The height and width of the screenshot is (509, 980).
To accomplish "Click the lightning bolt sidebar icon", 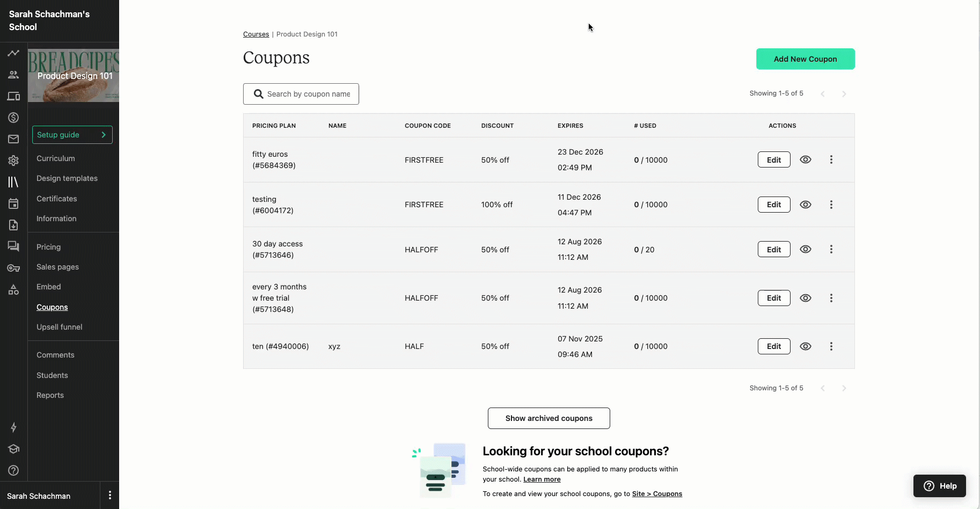I will coord(13,427).
